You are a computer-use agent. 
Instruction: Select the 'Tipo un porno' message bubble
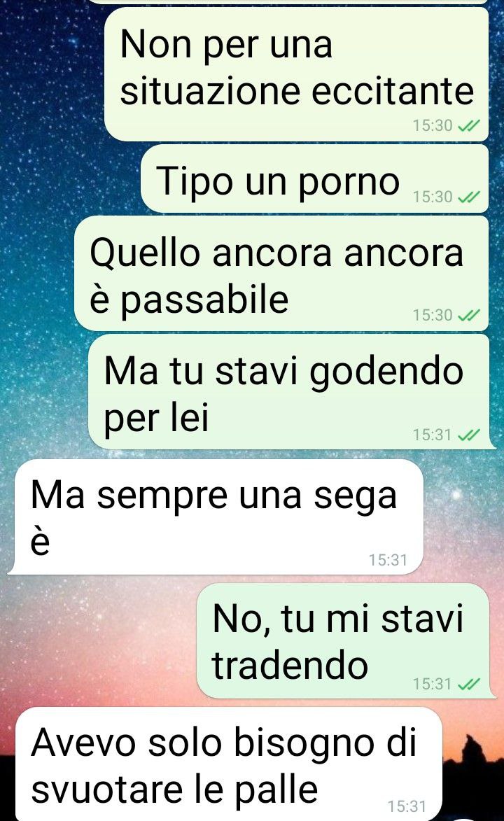tap(315, 179)
